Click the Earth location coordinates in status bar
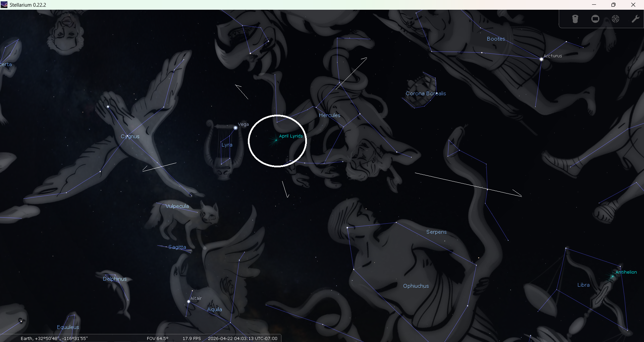 (54, 338)
